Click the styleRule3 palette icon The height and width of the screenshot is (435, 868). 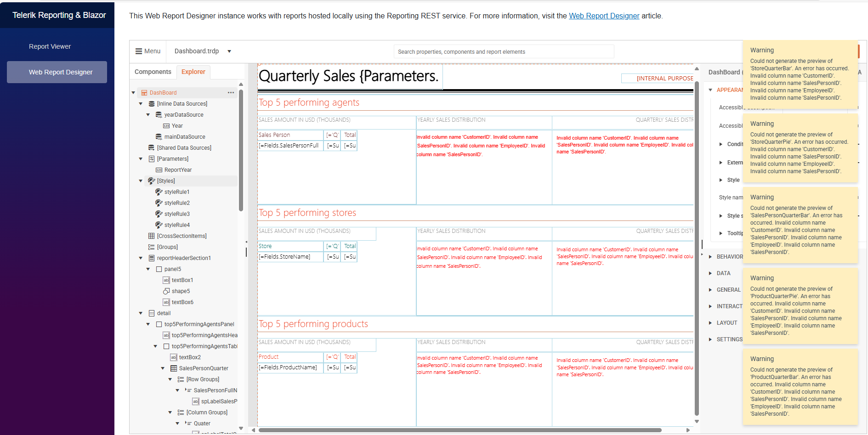159,214
